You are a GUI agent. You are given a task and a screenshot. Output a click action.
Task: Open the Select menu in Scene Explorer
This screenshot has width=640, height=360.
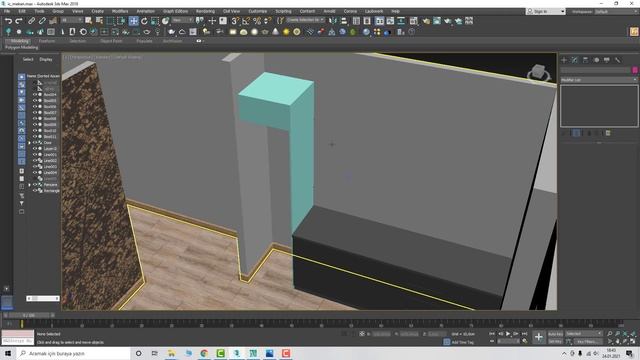point(28,60)
